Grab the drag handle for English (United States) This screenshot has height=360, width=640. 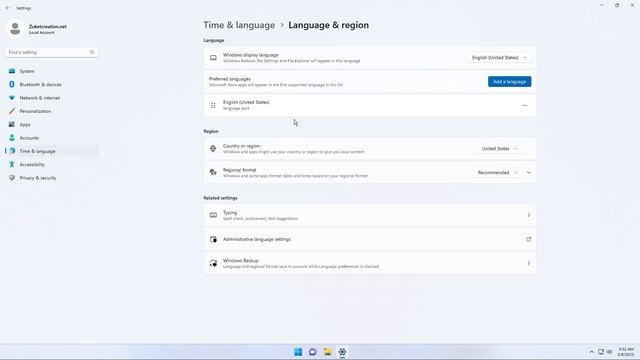tap(213, 106)
